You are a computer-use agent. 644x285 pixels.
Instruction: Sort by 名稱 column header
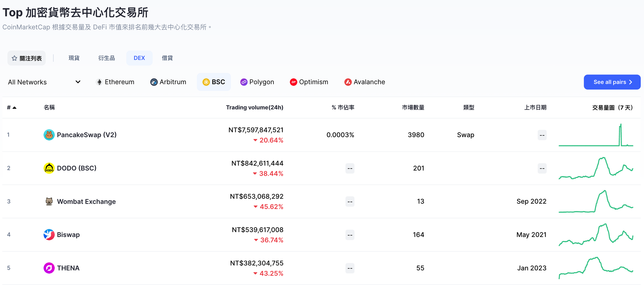click(x=49, y=107)
